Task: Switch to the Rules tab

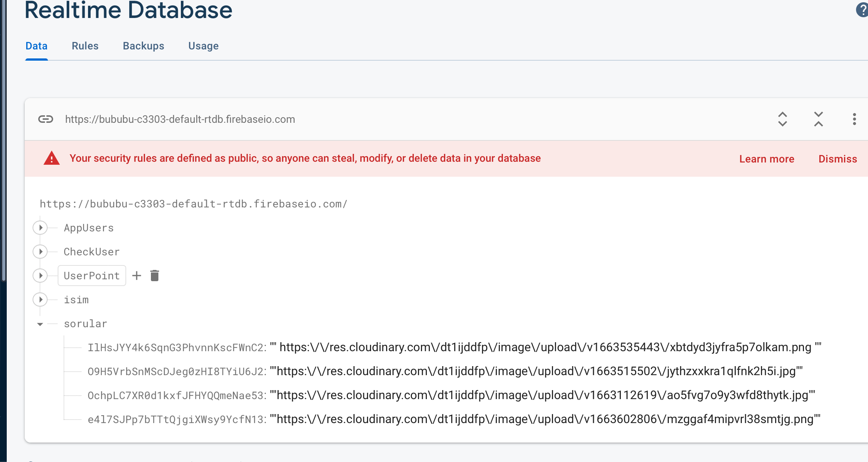Action: click(x=85, y=46)
